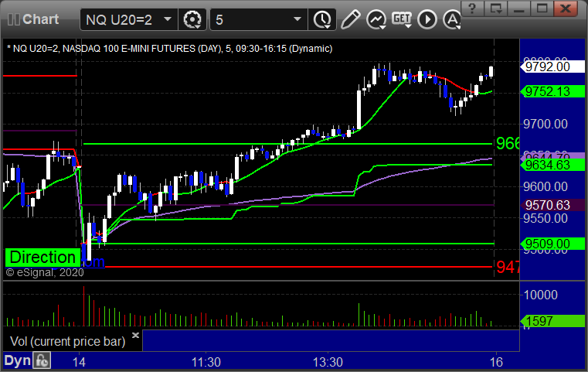Click the Vol (current price bar) label
This screenshot has width=588, height=372.
(67, 341)
